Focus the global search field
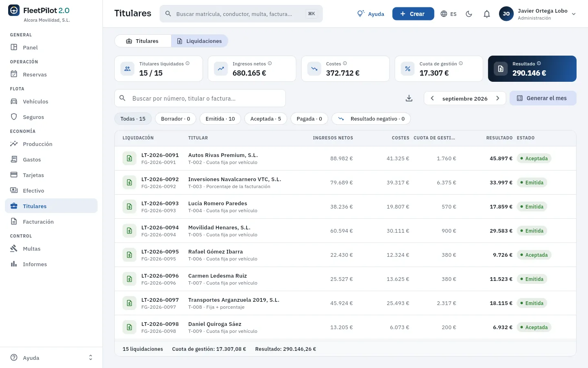This screenshot has height=368, width=588. 241,14
